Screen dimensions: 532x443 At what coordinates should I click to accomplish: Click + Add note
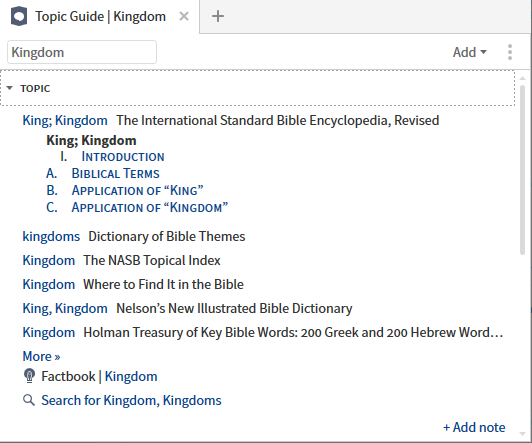[x=474, y=427]
